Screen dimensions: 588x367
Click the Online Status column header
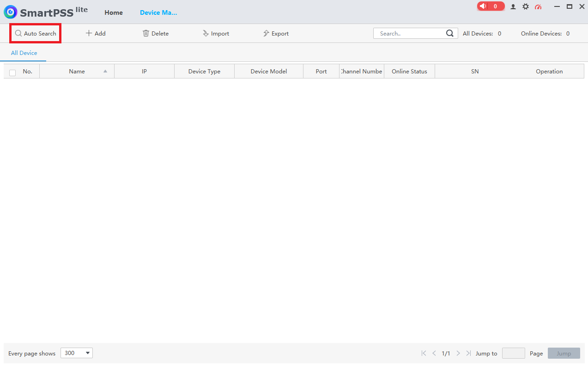coord(409,71)
